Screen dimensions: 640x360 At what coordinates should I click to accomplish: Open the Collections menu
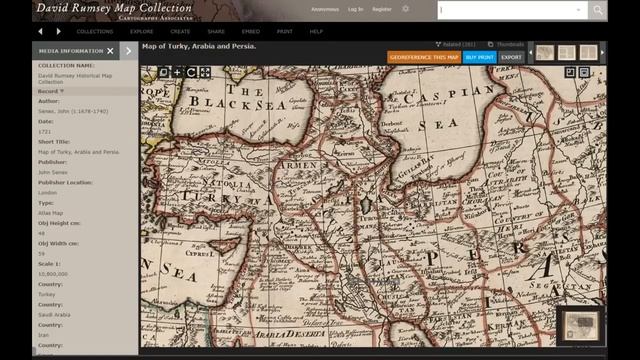point(95,31)
